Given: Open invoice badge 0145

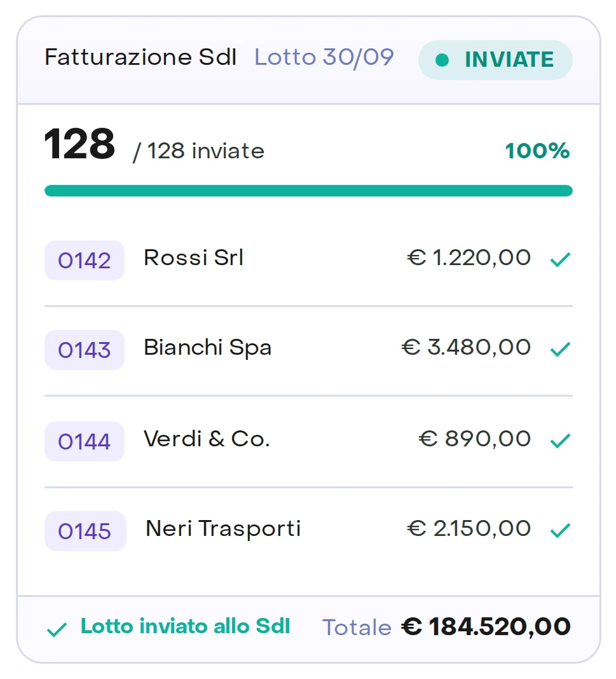Looking at the screenshot, I should (85, 531).
